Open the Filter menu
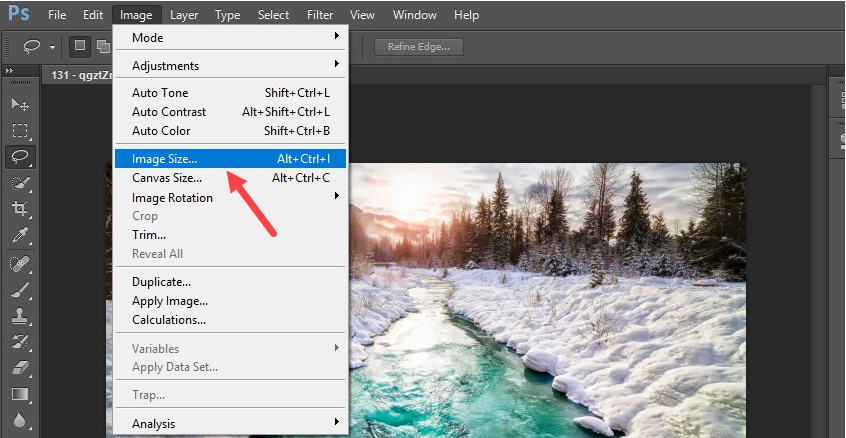The height and width of the screenshot is (438, 846). (x=320, y=15)
